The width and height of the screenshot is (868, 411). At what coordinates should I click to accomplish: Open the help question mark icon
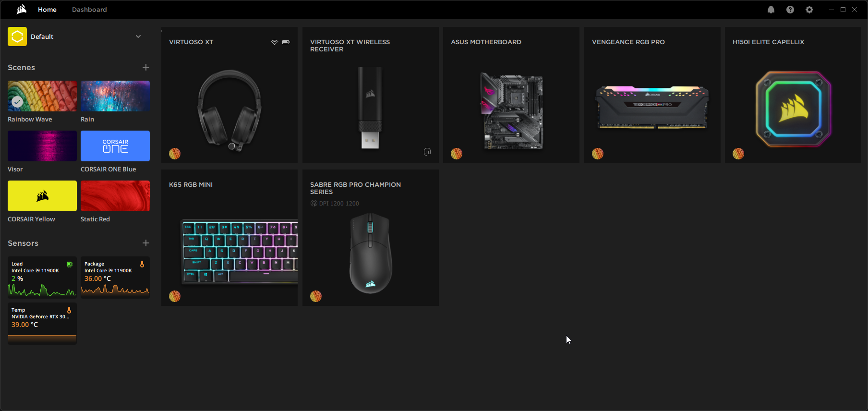[x=790, y=10]
